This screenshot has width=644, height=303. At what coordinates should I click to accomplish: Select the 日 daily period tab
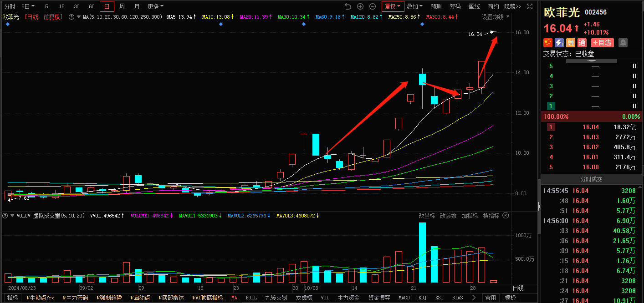click(107, 6)
